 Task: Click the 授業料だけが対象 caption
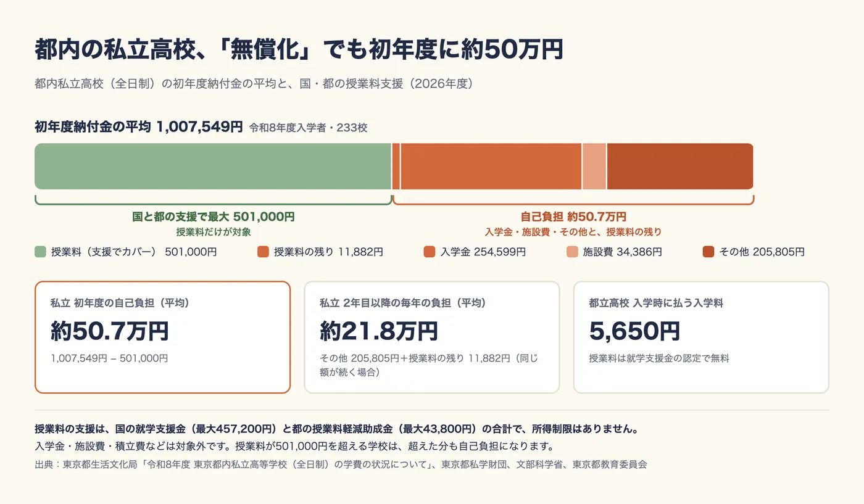(214, 232)
